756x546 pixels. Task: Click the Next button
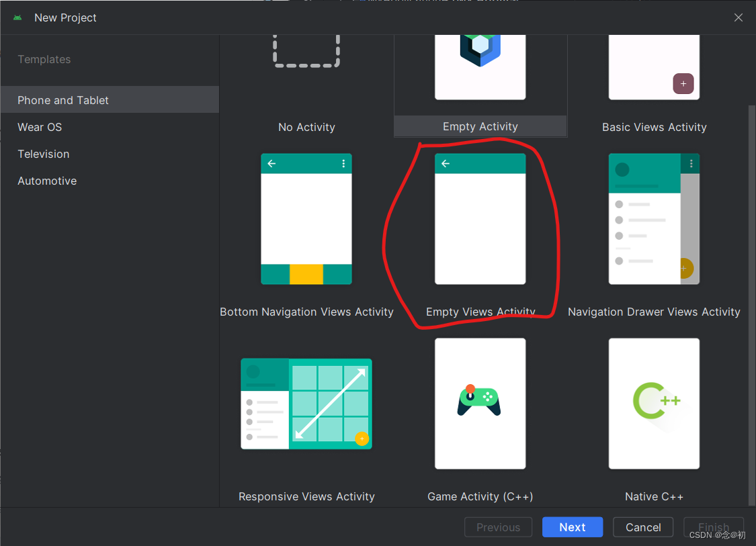point(572,527)
